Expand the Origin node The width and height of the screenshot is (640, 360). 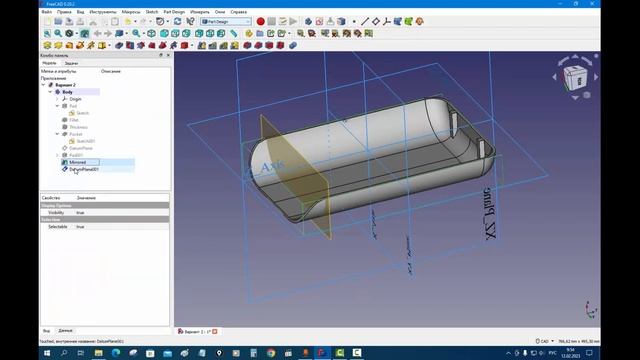57,99
